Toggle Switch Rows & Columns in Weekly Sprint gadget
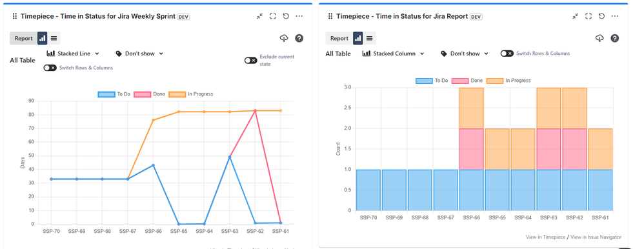 click(x=50, y=68)
